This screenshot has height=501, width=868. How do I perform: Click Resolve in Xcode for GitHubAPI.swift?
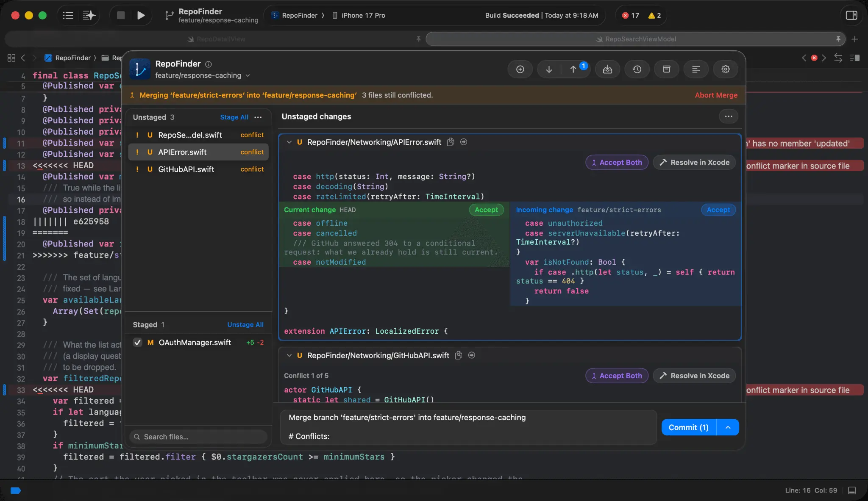[x=694, y=376]
